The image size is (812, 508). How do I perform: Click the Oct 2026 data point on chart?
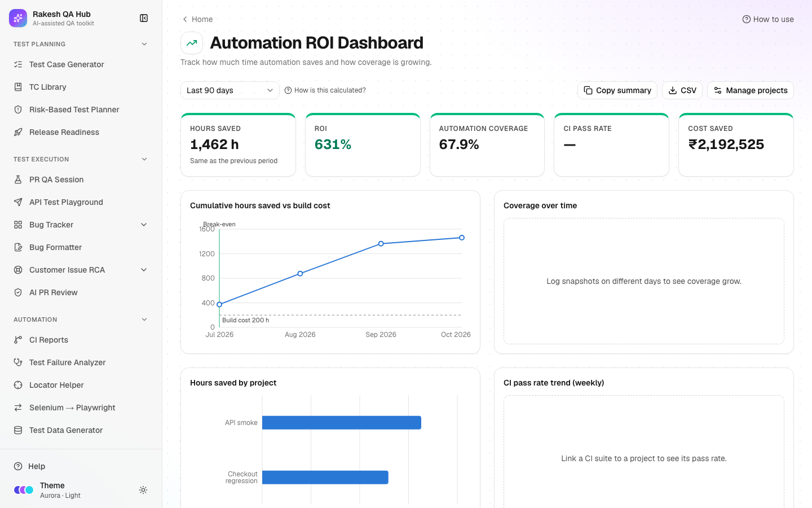point(462,238)
